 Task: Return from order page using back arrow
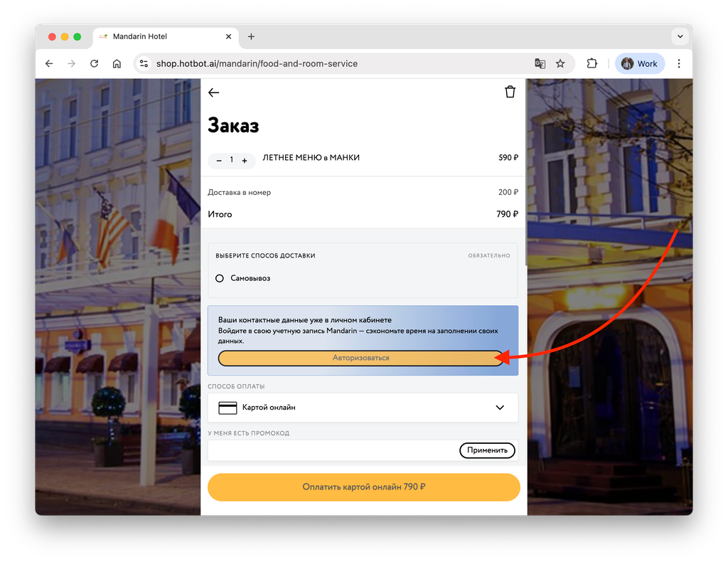click(213, 92)
